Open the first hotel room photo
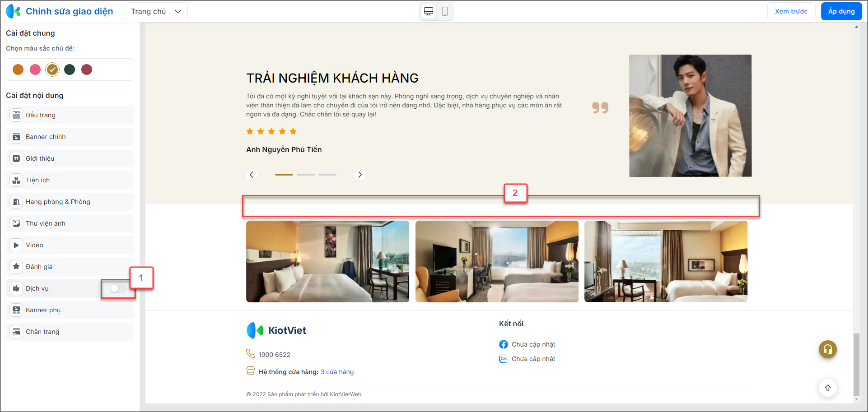 click(x=327, y=261)
